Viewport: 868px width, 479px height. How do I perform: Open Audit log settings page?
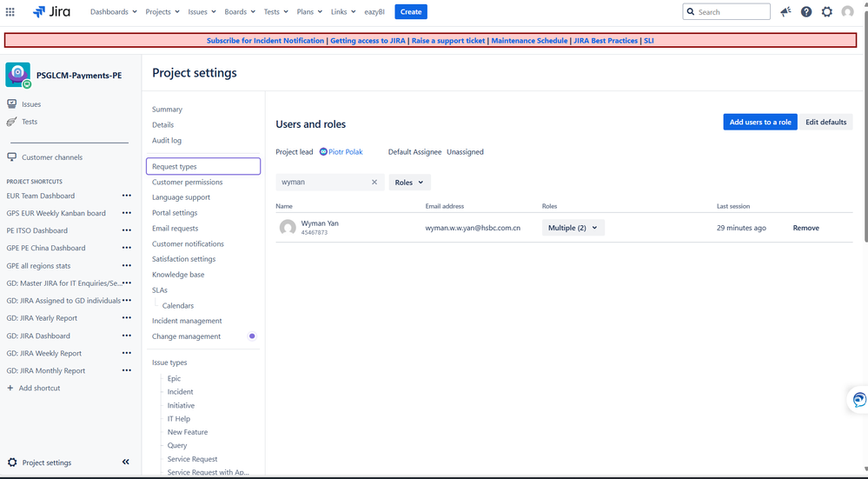click(167, 141)
